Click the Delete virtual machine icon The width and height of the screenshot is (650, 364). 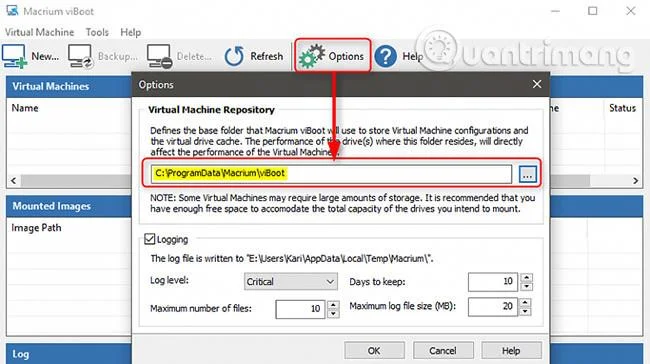(x=159, y=56)
